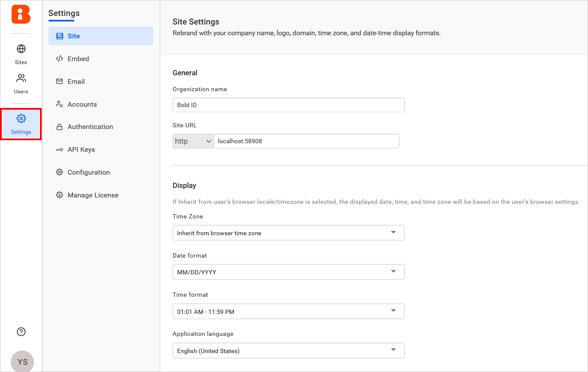Open the Time format dropdown
This screenshot has height=372, width=588.
coord(288,311)
